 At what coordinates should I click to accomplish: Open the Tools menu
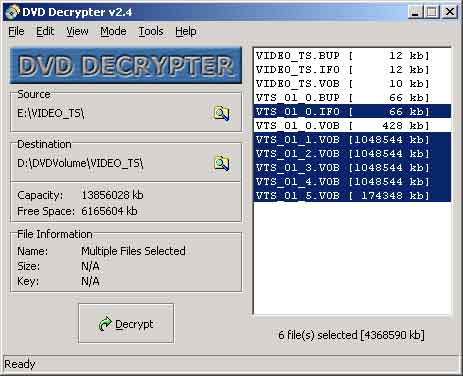151,31
